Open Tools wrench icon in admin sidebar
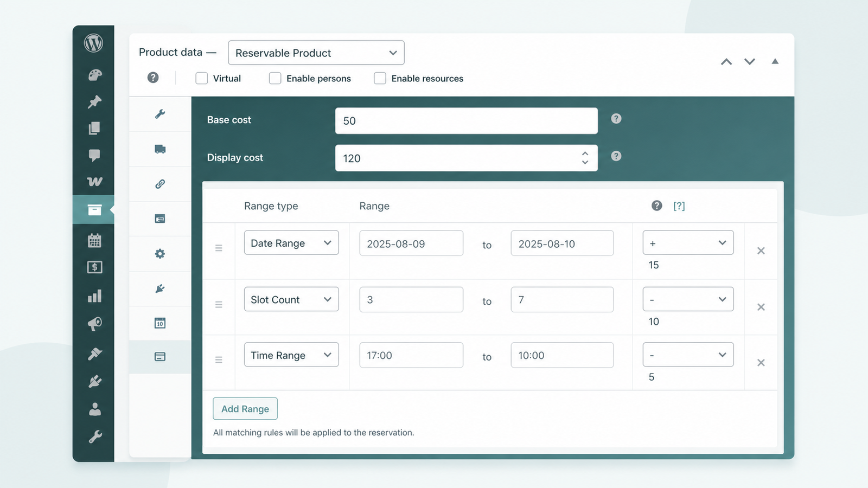This screenshot has width=868, height=488. click(x=95, y=436)
